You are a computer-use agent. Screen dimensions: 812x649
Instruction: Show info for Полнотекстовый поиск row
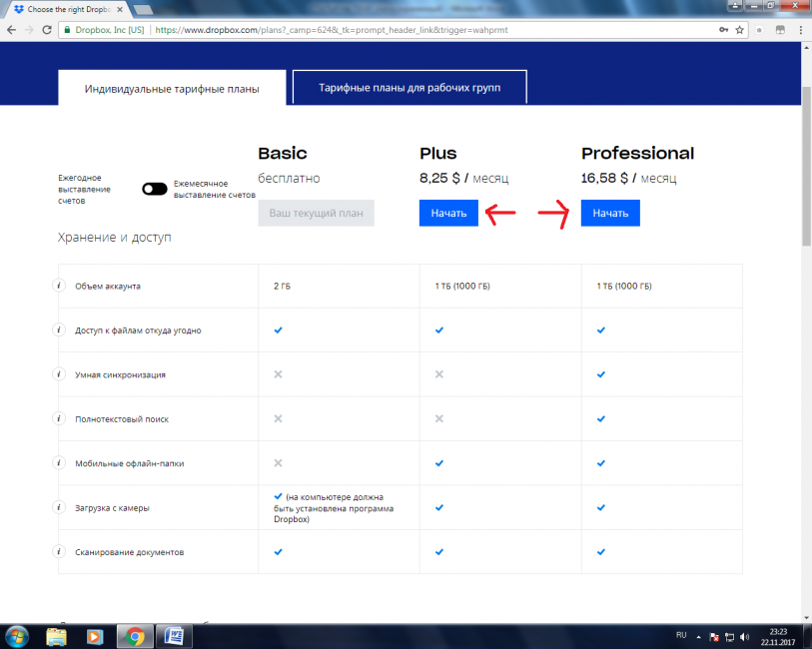point(59,418)
